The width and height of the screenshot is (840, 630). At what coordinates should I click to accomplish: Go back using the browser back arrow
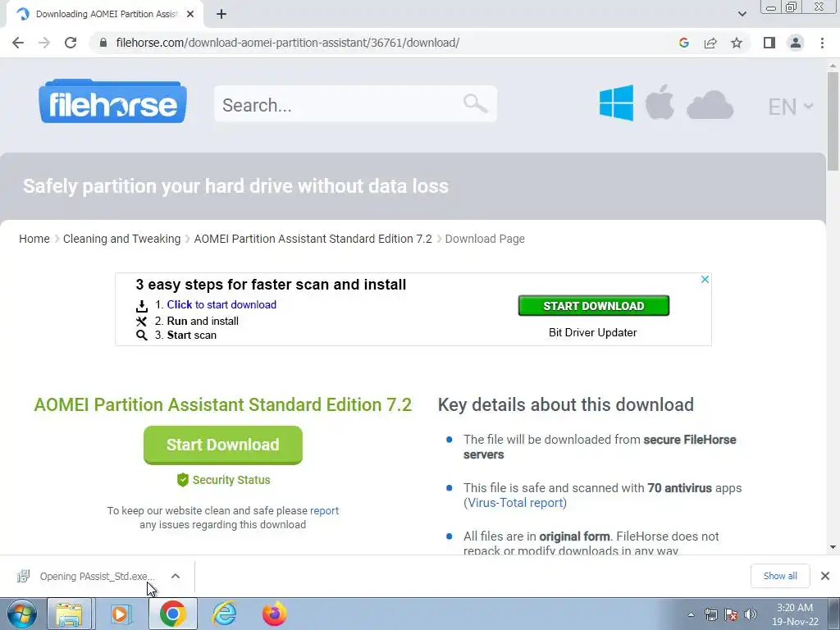(18, 43)
